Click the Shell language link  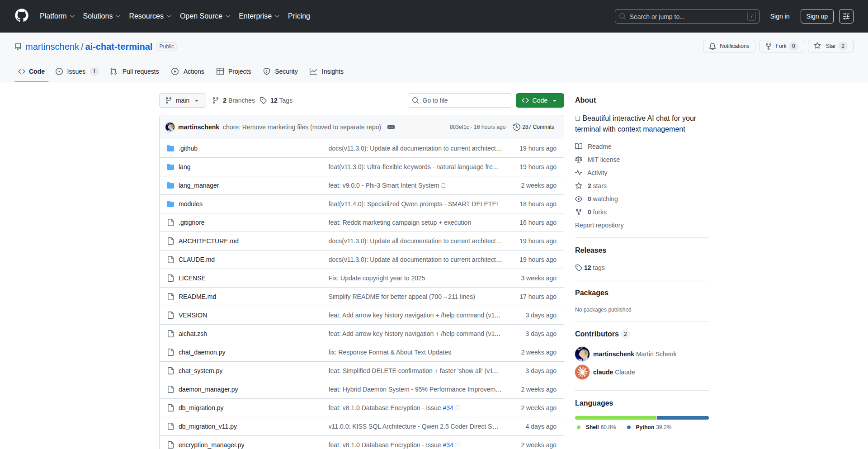click(597, 427)
